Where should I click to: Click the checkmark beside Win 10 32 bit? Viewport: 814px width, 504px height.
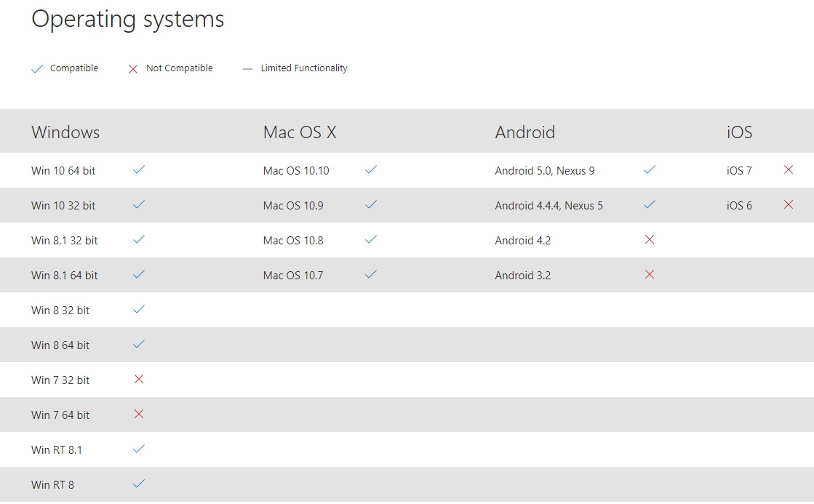tap(139, 204)
